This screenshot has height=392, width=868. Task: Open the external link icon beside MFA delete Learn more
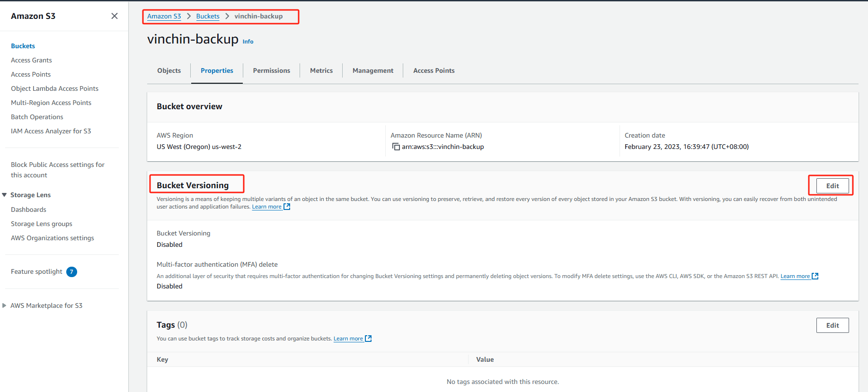click(815, 276)
